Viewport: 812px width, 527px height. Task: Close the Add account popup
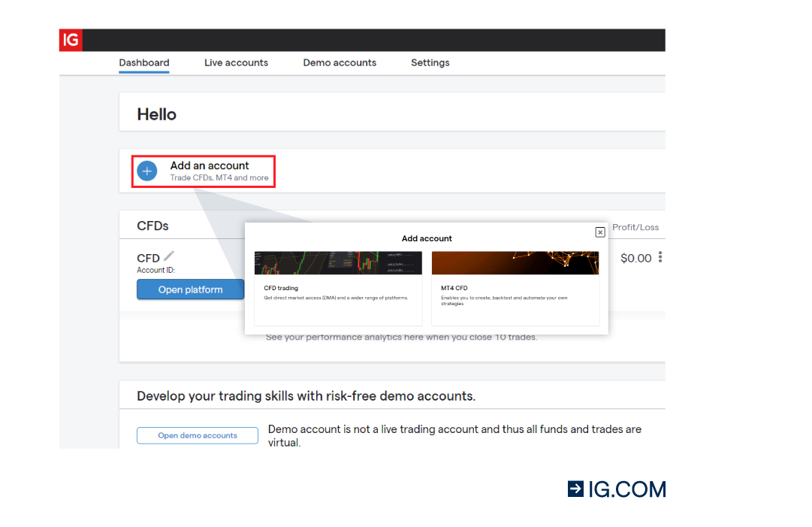point(599,232)
